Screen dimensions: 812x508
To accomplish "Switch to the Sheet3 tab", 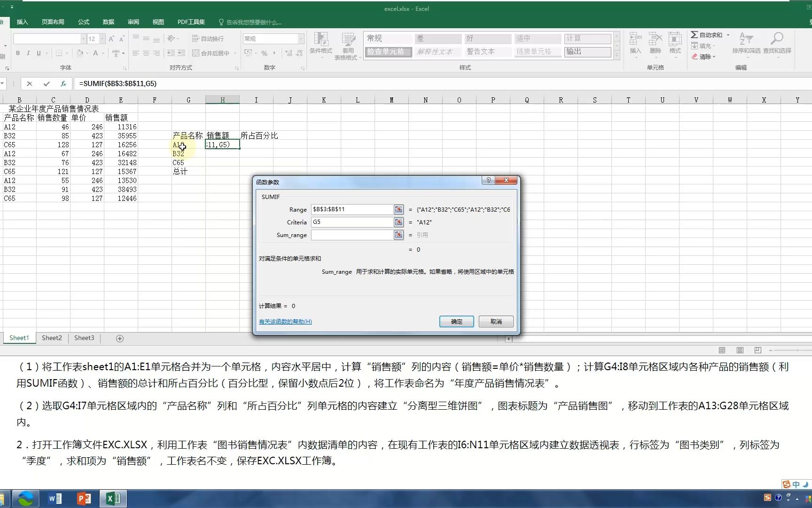I will click(x=84, y=338).
